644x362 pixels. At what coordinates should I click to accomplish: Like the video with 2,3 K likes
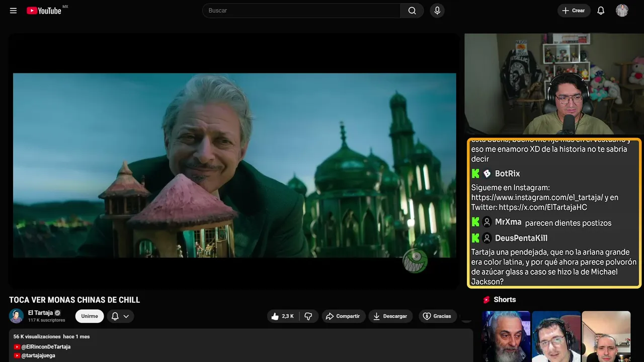click(282, 316)
